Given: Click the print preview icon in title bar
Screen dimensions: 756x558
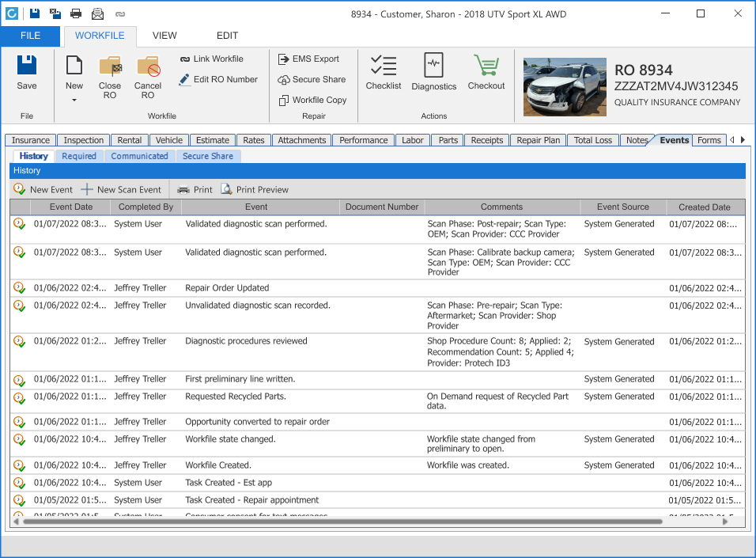Looking at the screenshot, I should 97,13.
